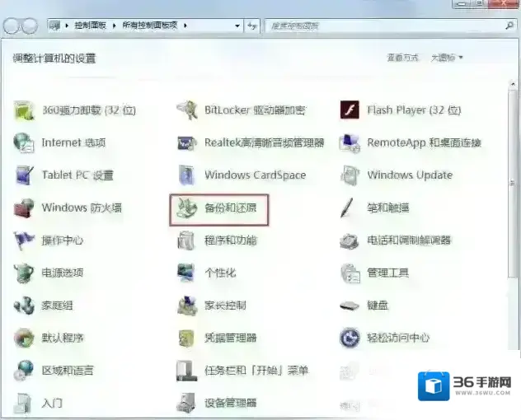Click the 设备管理器 text label
521x420 pixels.
pyautogui.click(x=230, y=403)
